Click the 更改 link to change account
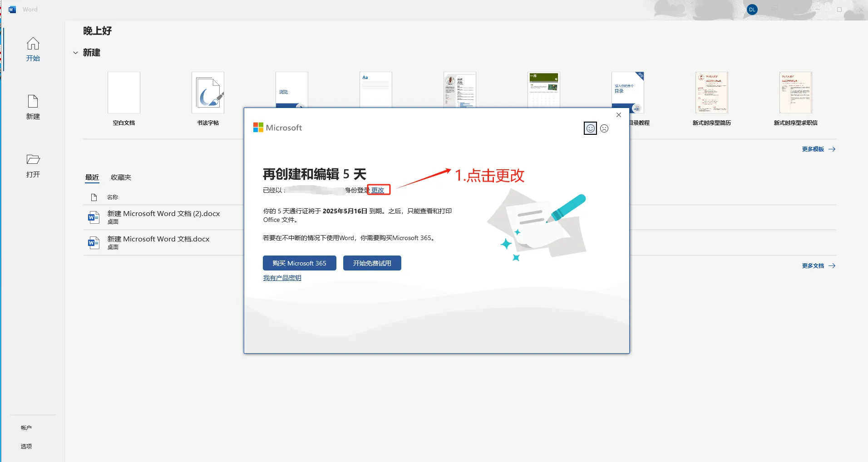Viewport: 868px width, 462px height. coord(378,190)
